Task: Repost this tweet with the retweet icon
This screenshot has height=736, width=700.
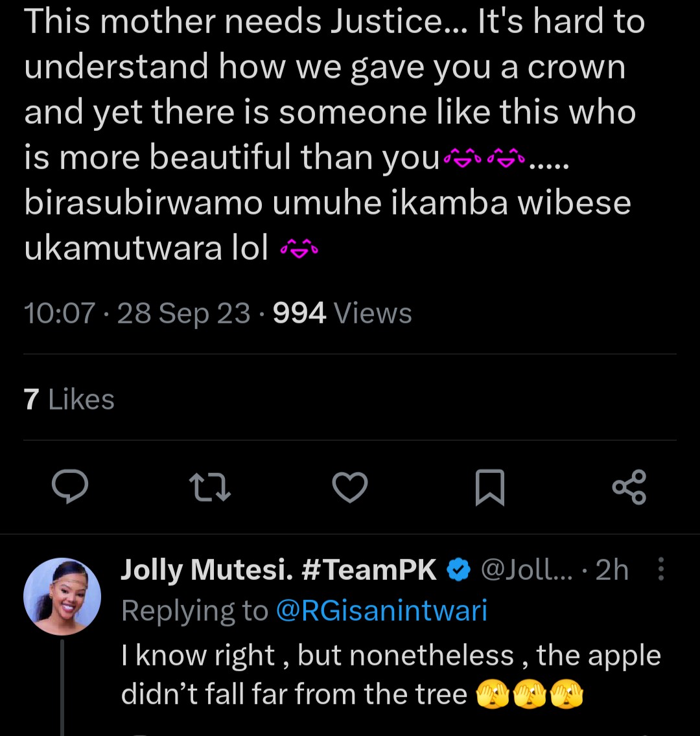Action: (209, 487)
